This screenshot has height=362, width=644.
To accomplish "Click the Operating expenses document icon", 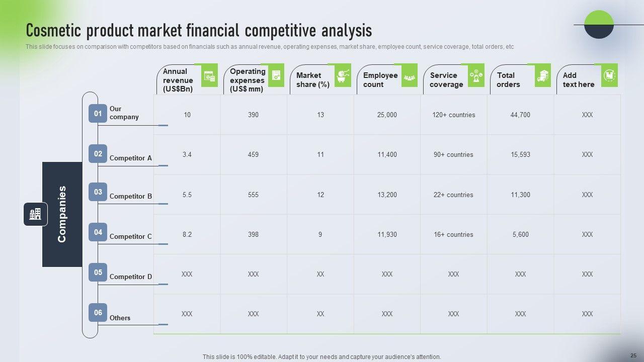I will pos(276,75).
